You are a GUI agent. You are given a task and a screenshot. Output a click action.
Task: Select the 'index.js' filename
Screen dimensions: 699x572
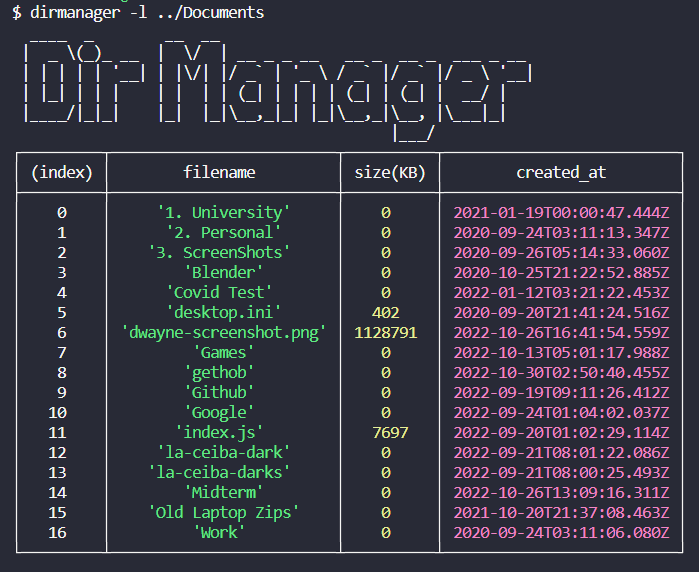pos(219,433)
